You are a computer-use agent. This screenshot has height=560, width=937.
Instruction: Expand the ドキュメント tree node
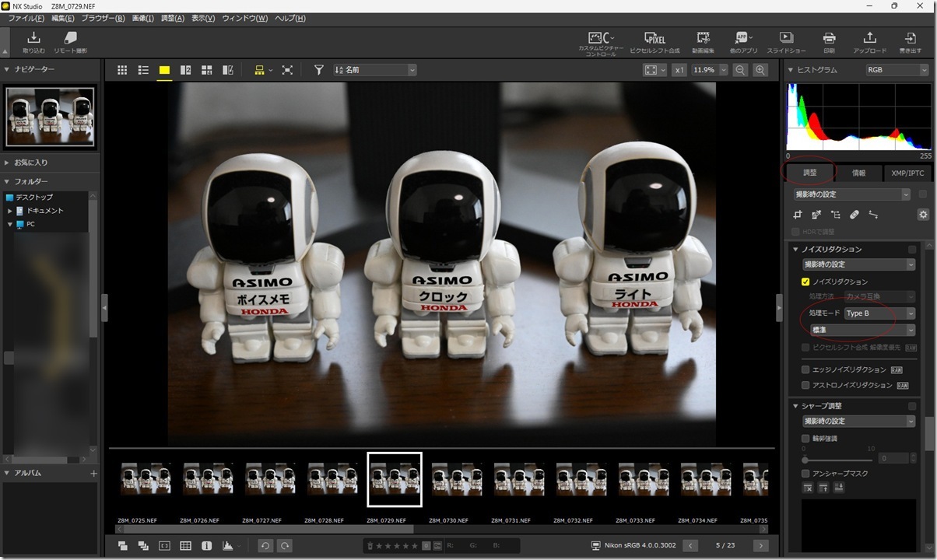click(x=10, y=211)
